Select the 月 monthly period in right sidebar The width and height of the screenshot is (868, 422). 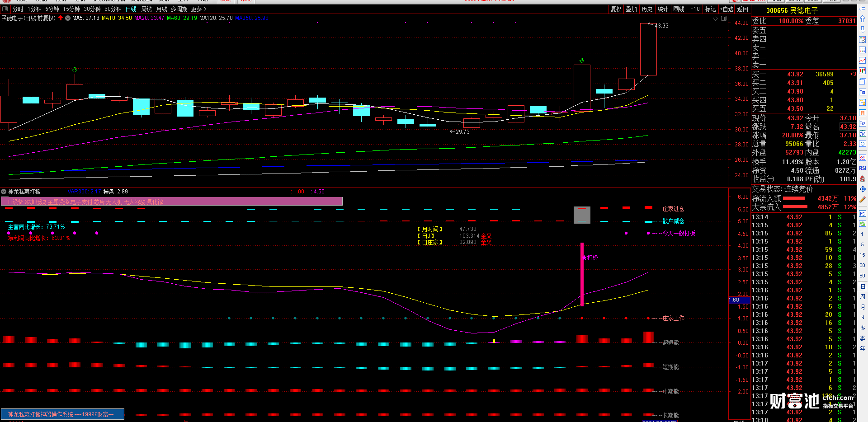pos(862,307)
